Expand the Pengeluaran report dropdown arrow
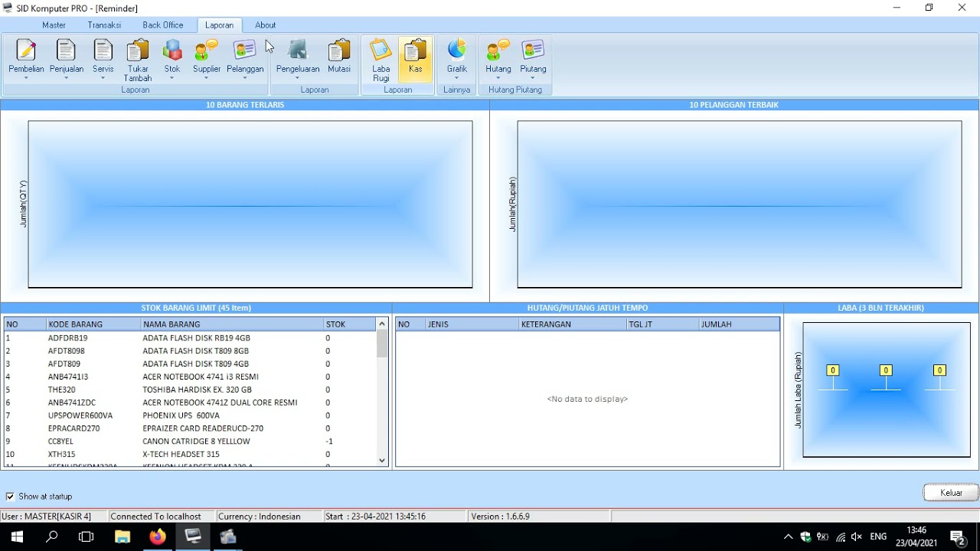The width and height of the screenshot is (980, 551). point(297,77)
